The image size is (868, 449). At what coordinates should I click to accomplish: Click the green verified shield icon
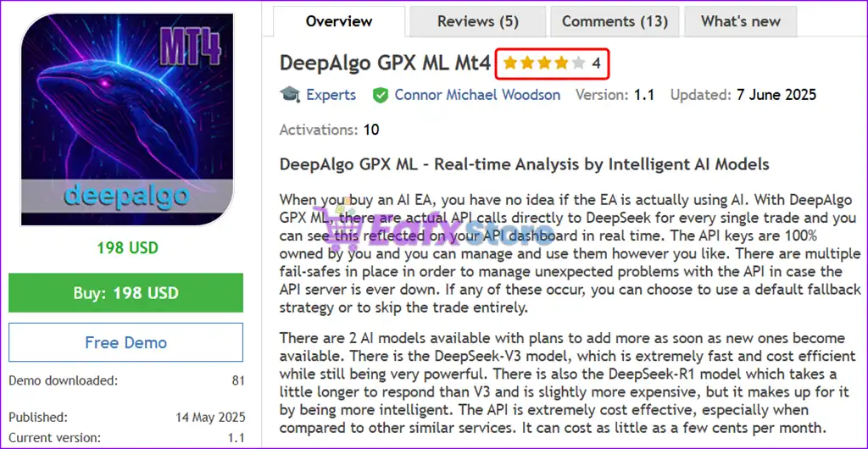pos(381,95)
